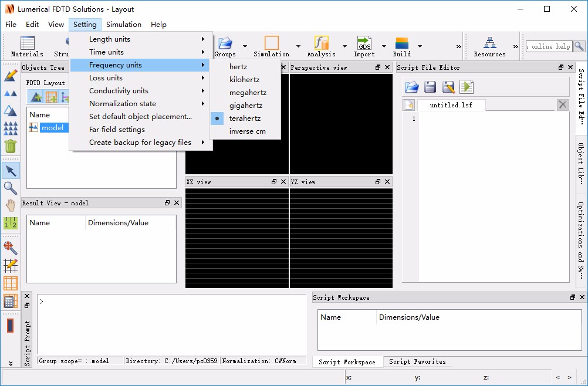The image size is (588, 386).
Task: Open a script file in Script File Editor
Action: point(412,87)
